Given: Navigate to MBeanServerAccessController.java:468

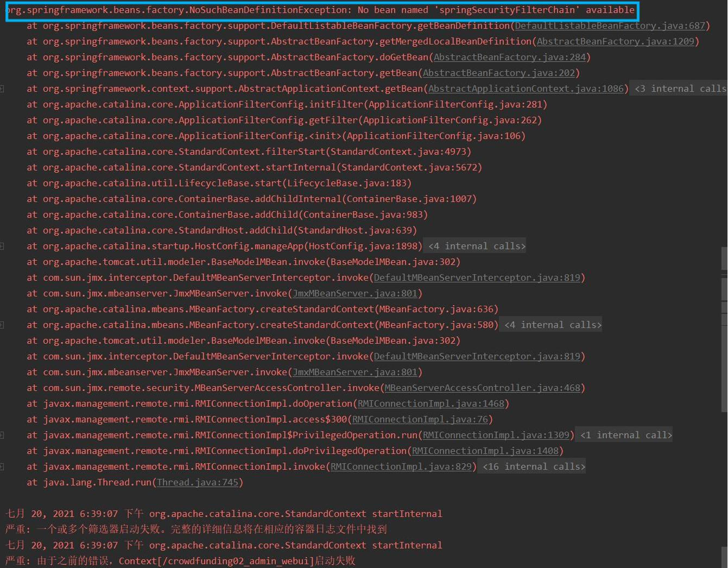Looking at the screenshot, I should (482, 388).
